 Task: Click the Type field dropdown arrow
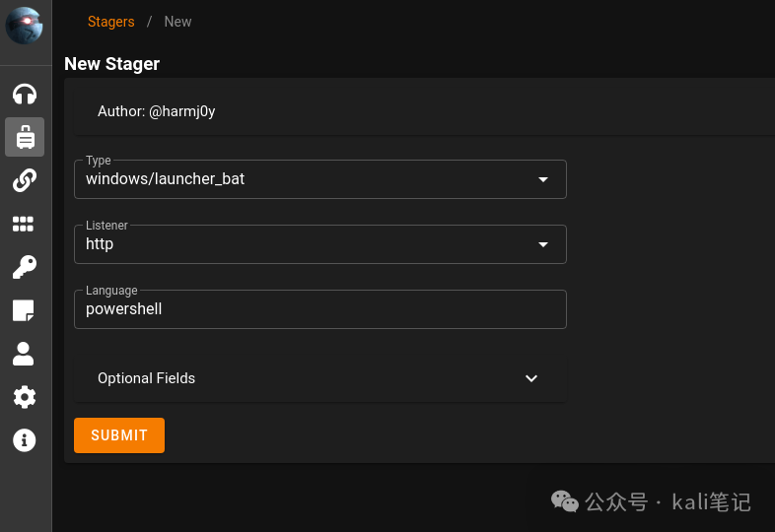[x=543, y=179]
